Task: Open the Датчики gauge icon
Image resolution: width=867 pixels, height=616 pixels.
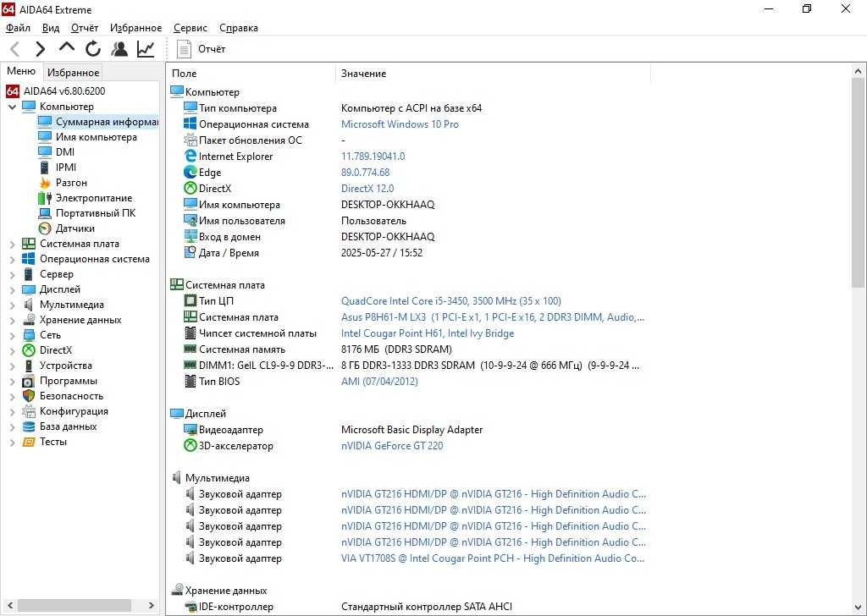Action: pos(45,228)
